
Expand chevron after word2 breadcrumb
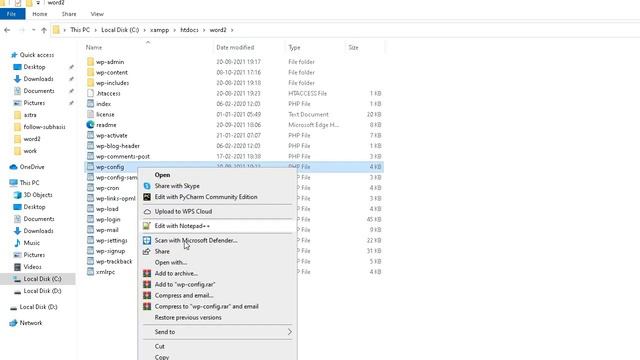232,30
